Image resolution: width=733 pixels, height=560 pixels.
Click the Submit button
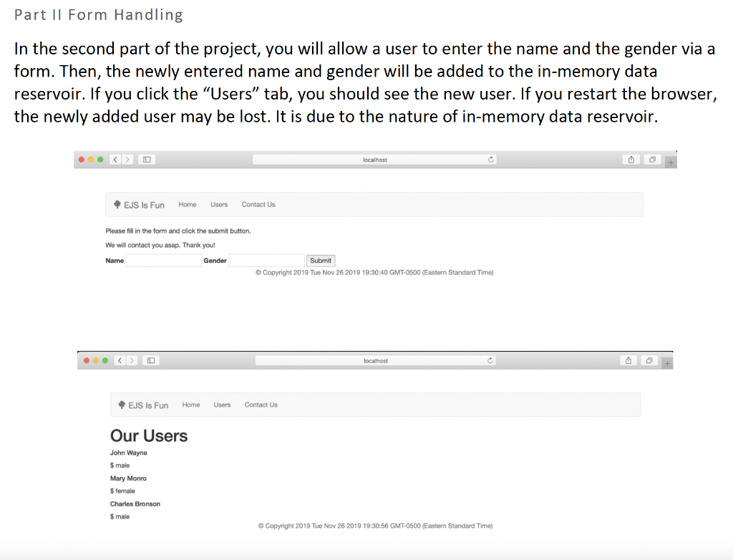320,260
